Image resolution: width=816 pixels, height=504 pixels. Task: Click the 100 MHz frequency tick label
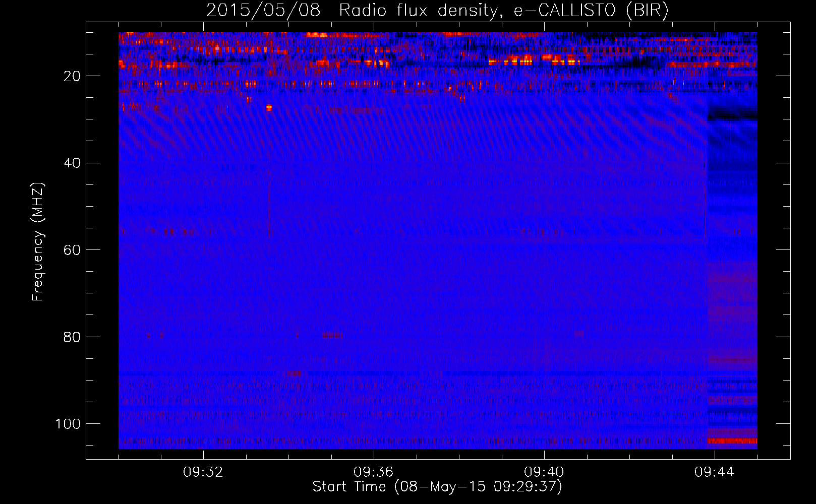[x=68, y=423]
